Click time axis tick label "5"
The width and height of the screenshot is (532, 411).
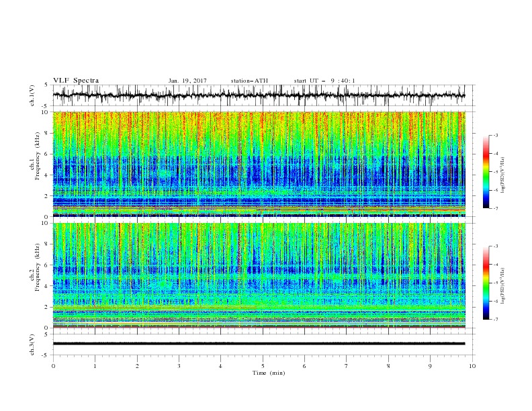(263, 366)
